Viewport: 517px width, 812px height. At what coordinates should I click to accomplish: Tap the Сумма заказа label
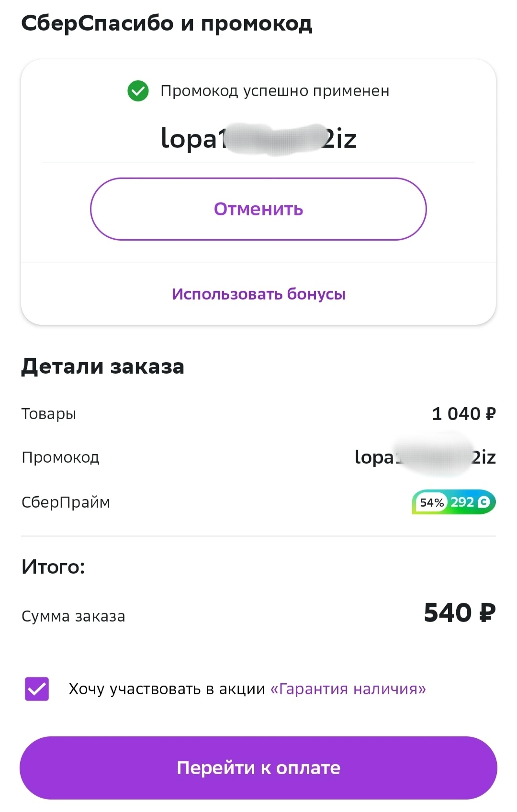pyautogui.click(x=73, y=616)
